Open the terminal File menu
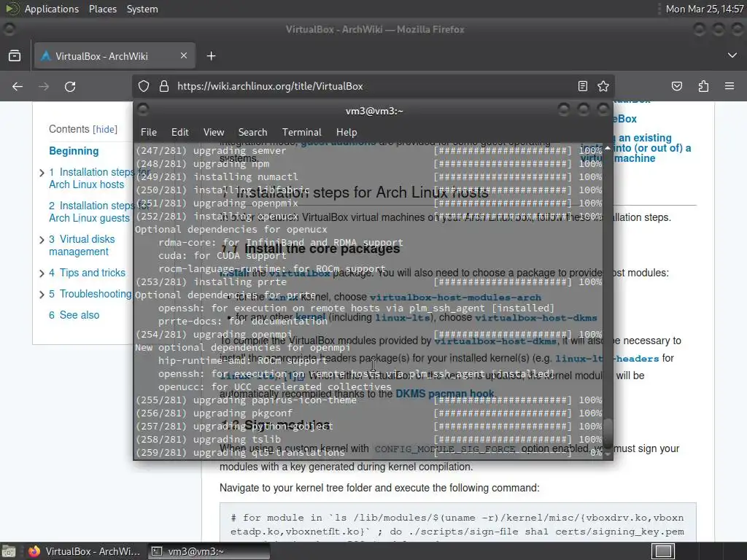The height and width of the screenshot is (560, 747). 149,133
